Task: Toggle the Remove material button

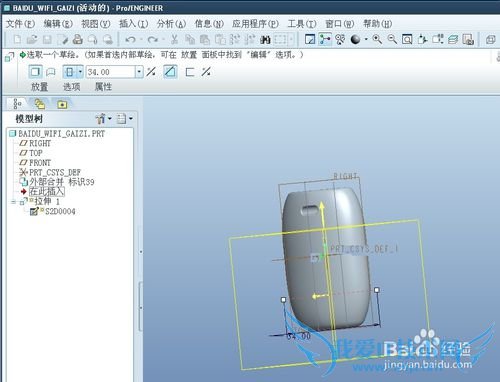Action: [x=170, y=72]
